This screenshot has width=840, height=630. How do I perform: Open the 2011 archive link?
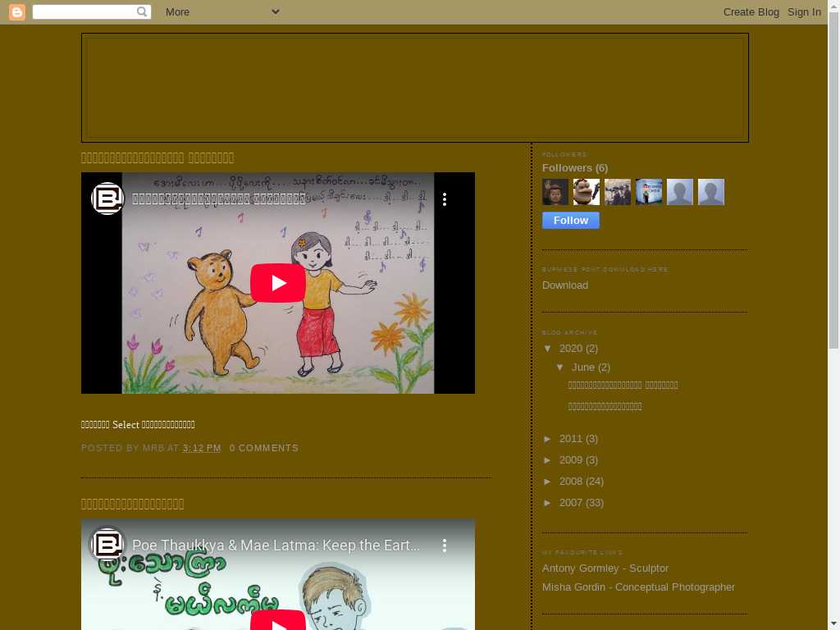point(571,439)
